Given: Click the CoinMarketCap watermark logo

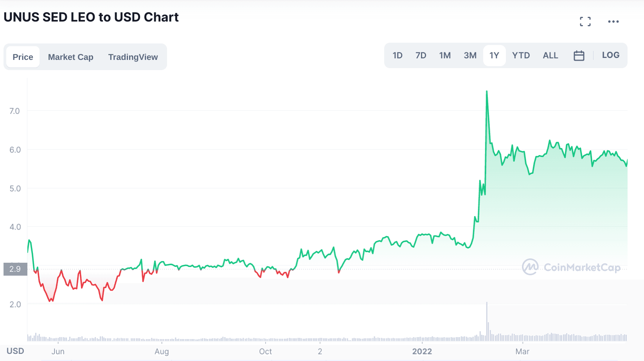Looking at the screenshot, I should pyautogui.click(x=571, y=267).
